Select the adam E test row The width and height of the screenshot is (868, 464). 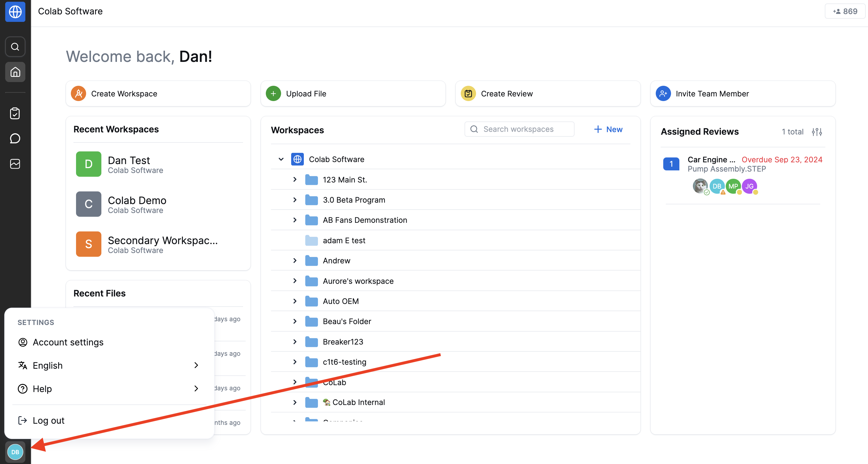(x=456, y=240)
